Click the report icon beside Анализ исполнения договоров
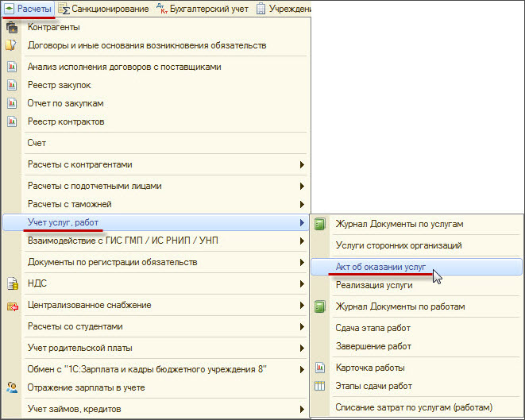This screenshot has height=420, width=525. pos(12,67)
